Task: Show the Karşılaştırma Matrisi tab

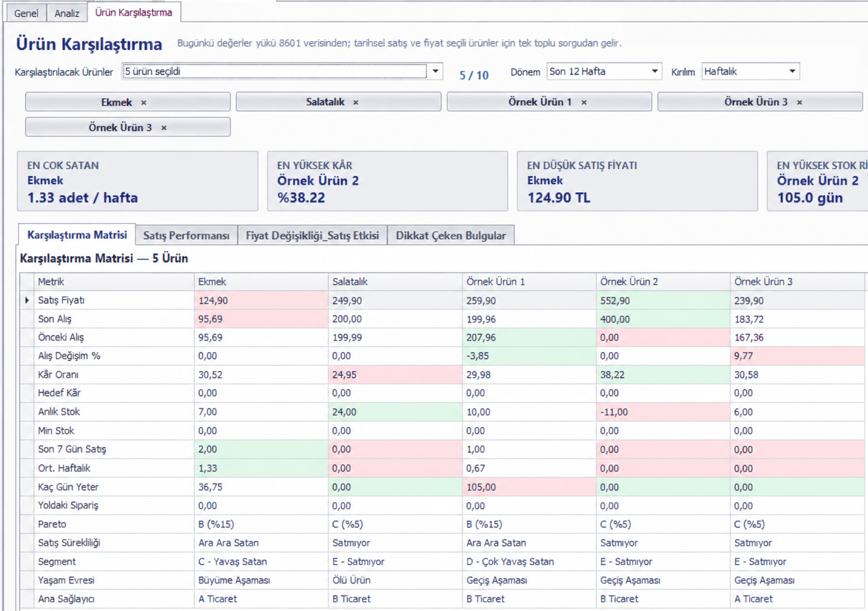Action: (77, 235)
